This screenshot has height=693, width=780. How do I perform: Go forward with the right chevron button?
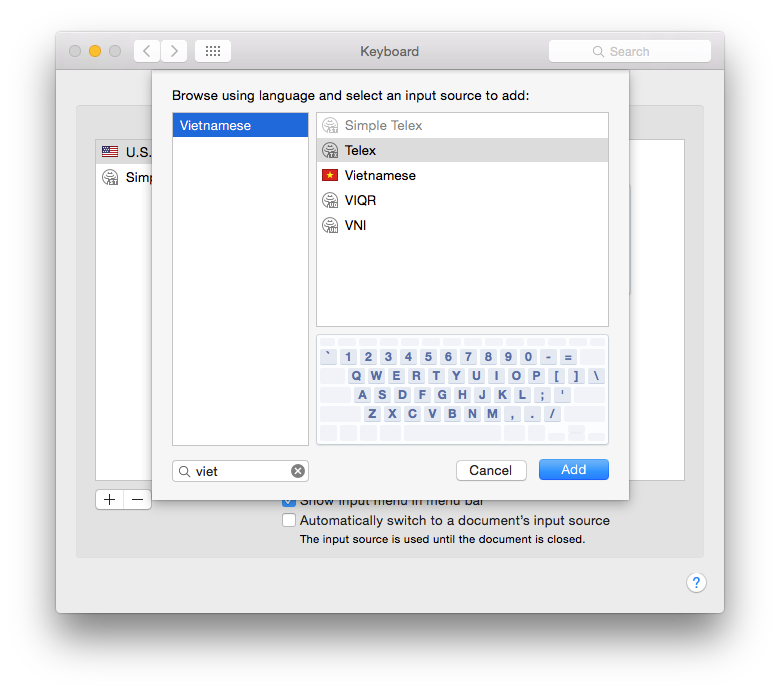174,51
